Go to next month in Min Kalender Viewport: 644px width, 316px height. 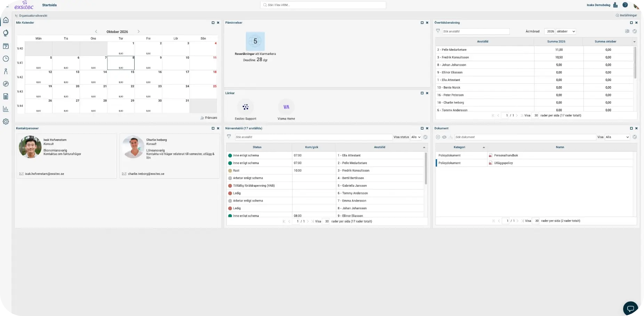pos(138,32)
